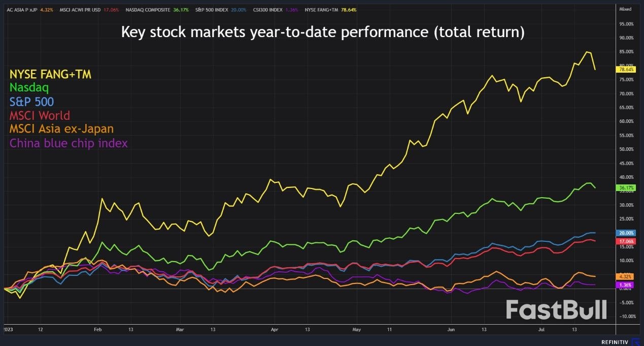This screenshot has width=644, height=346.
Task: Open the Mixed scale mode selector
Action: [625, 10]
